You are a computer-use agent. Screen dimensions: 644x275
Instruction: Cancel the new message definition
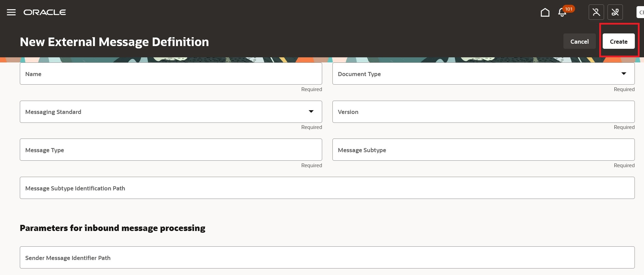(579, 41)
